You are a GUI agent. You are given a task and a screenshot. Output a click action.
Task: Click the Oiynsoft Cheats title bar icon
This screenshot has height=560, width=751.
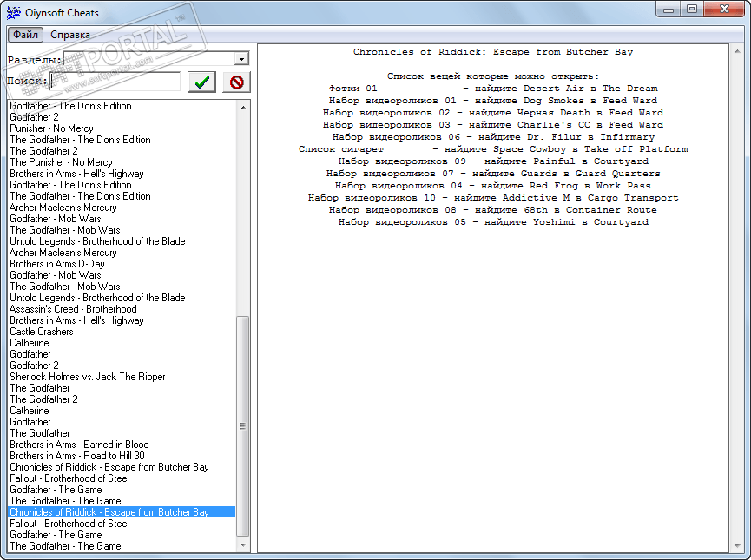click(x=13, y=12)
